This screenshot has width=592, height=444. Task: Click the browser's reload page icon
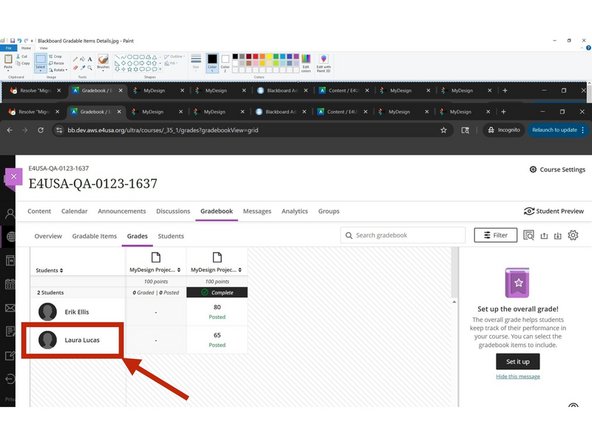pos(40,130)
